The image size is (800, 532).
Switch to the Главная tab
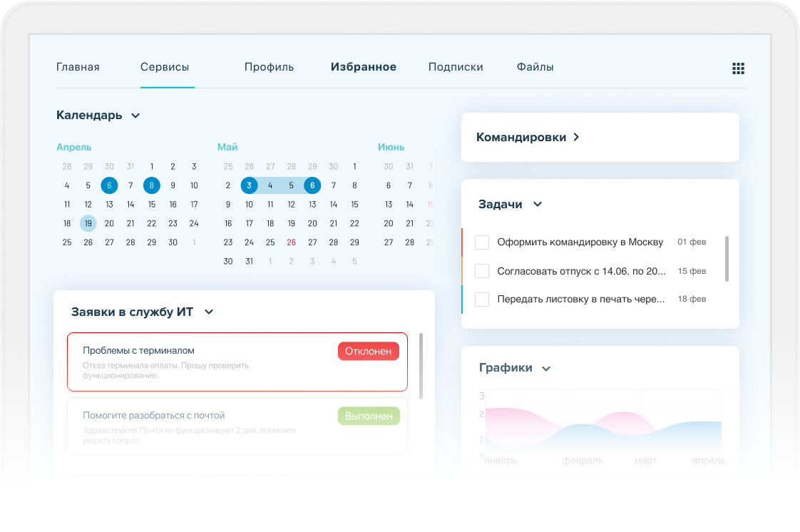click(x=78, y=66)
